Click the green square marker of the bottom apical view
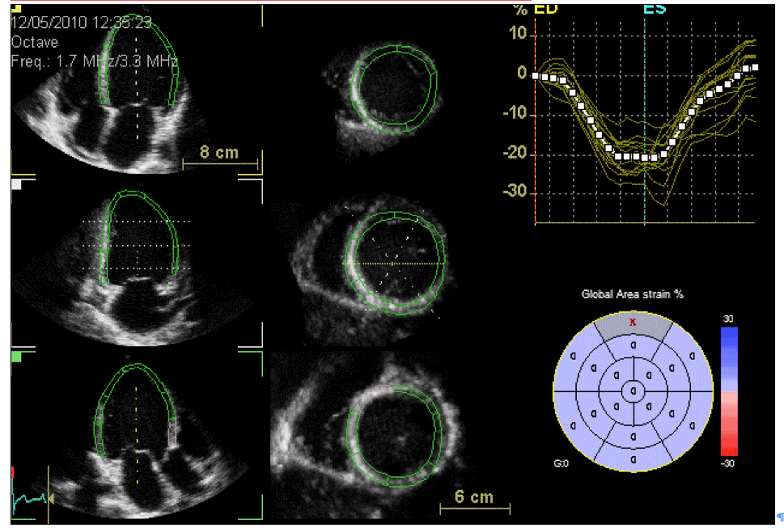This screenshot has height=532, width=784. click(x=16, y=357)
